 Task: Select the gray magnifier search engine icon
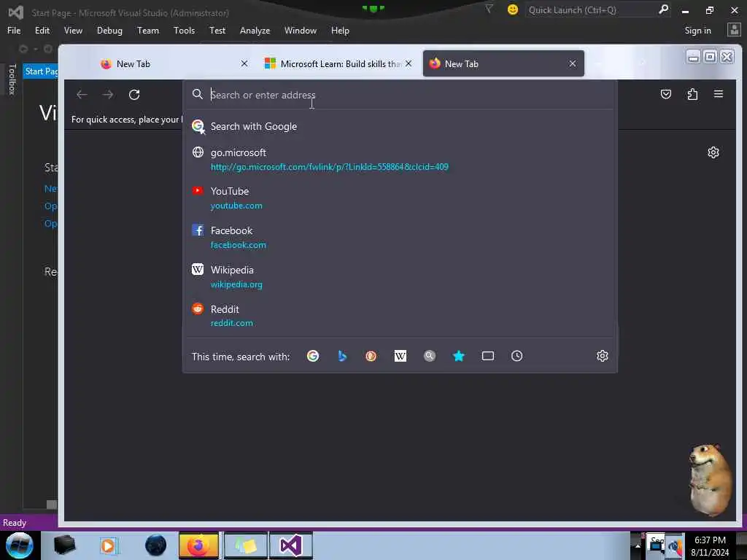(429, 356)
